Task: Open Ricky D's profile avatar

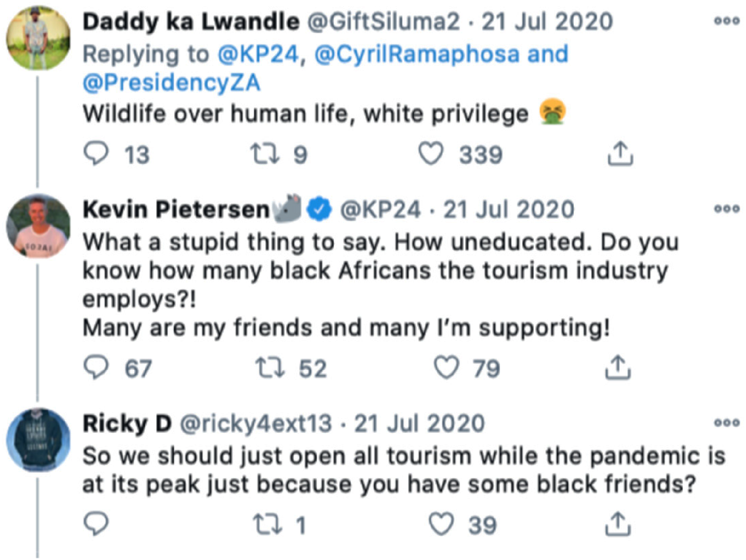Action: coord(38,440)
